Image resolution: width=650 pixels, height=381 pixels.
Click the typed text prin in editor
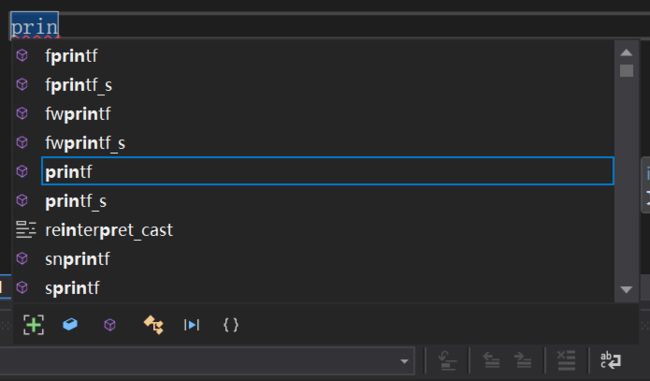pyautogui.click(x=34, y=27)
